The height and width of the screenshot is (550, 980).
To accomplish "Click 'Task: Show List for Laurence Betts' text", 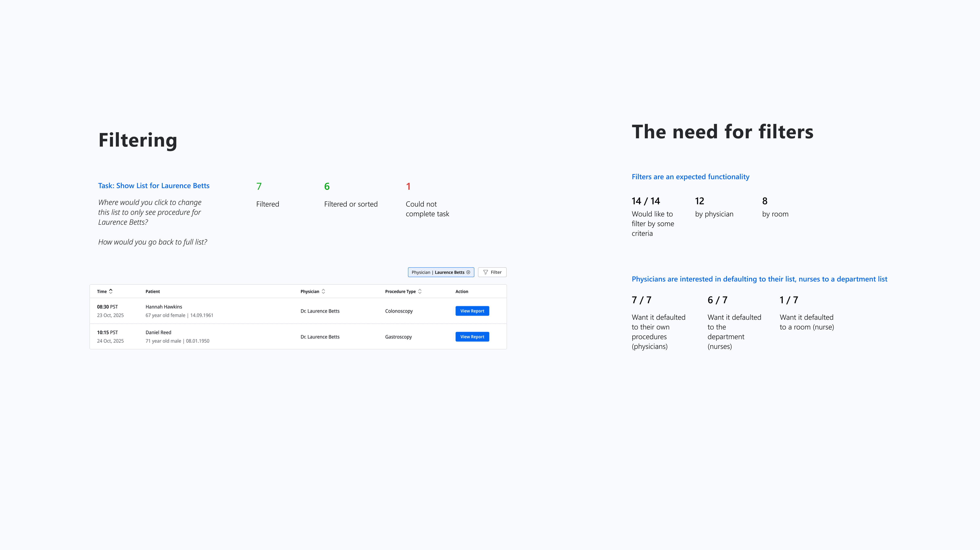I will coord(154,186).
